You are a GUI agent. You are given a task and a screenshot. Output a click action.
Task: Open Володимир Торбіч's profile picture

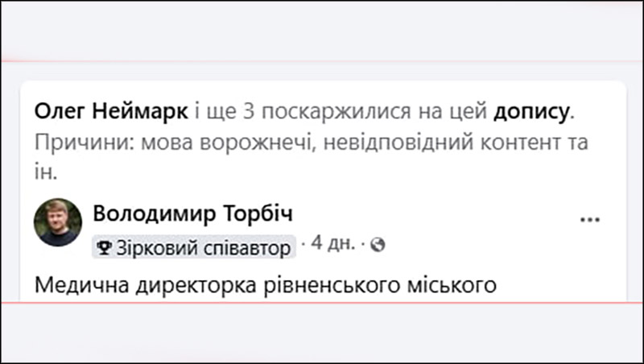(x=58, y=222)
